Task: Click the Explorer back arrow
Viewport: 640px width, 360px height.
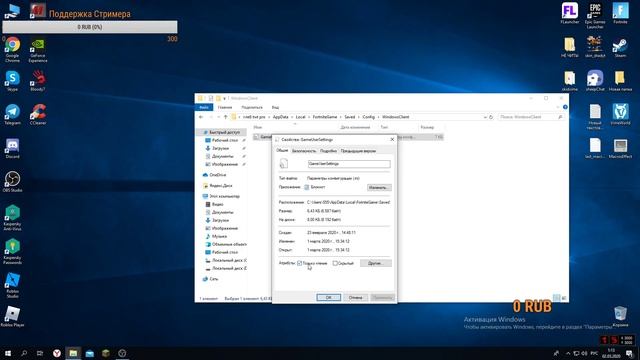Action: tap(201, 117)
